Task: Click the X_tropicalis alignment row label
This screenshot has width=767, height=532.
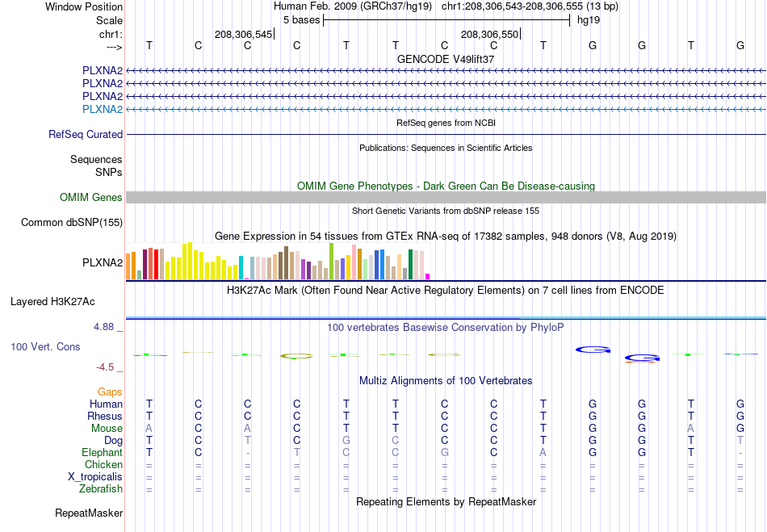Action: click(x=95, y=477)
